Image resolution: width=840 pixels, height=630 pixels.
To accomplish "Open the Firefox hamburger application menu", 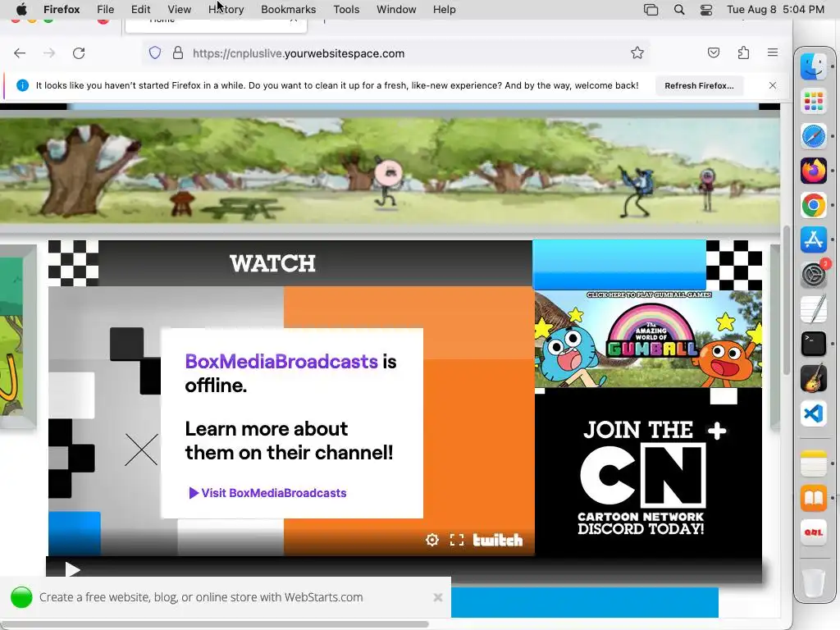I will coord(773,52).
